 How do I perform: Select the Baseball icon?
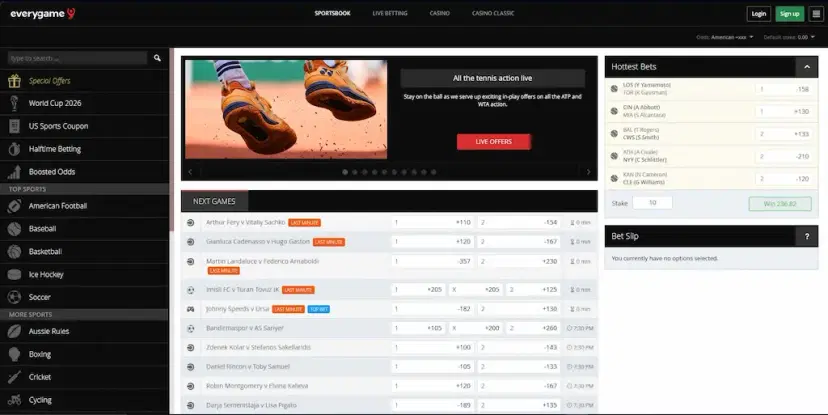coord(14,229)
